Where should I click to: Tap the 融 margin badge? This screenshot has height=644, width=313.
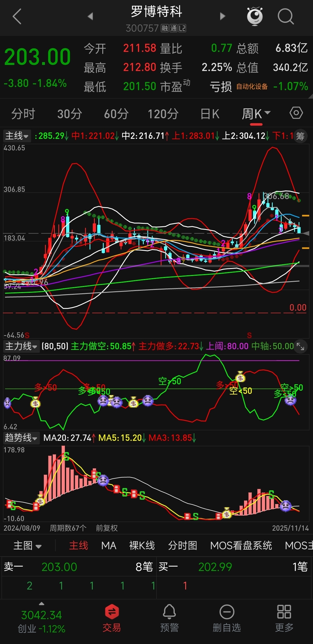165,28
